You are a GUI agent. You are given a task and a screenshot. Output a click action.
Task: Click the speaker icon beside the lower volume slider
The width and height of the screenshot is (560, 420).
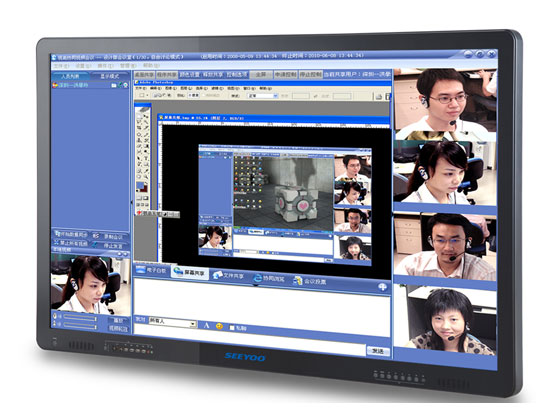tap(55, 324)
